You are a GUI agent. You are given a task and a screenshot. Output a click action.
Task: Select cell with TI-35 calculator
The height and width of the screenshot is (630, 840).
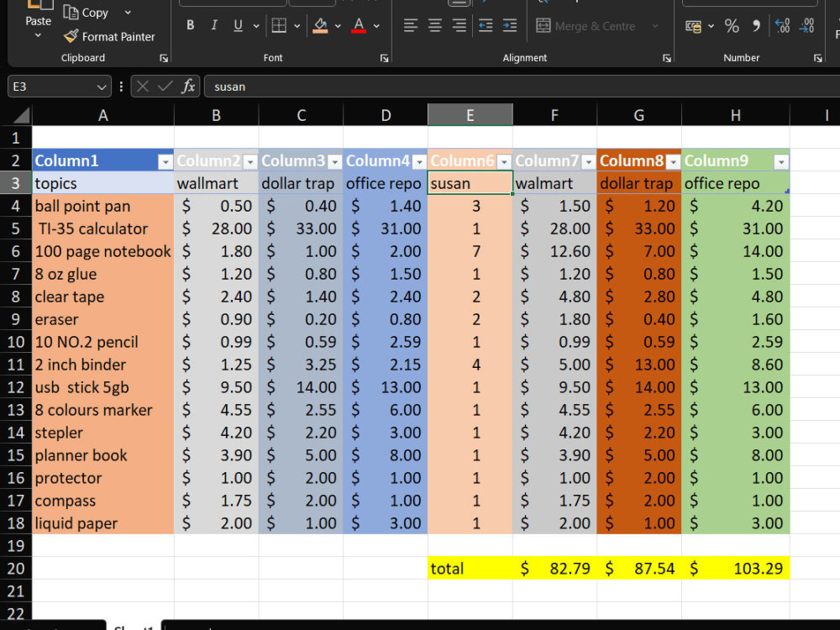pyautogui.click(x=102, y=228)
